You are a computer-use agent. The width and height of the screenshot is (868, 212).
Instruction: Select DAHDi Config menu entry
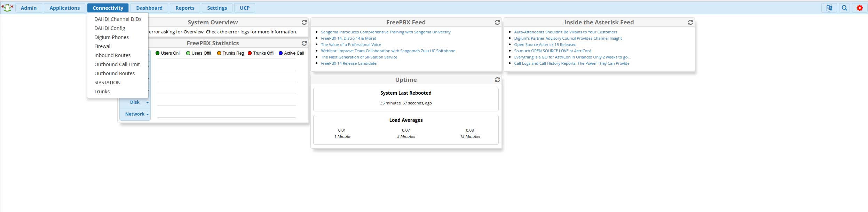click(118, 28)
